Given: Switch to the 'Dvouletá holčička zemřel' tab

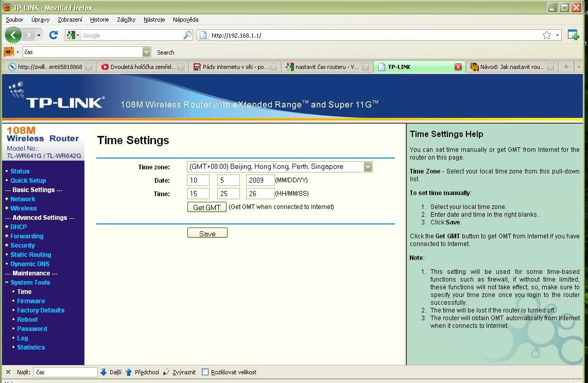Looking at the screenshot, I should (x=143, y=67).
